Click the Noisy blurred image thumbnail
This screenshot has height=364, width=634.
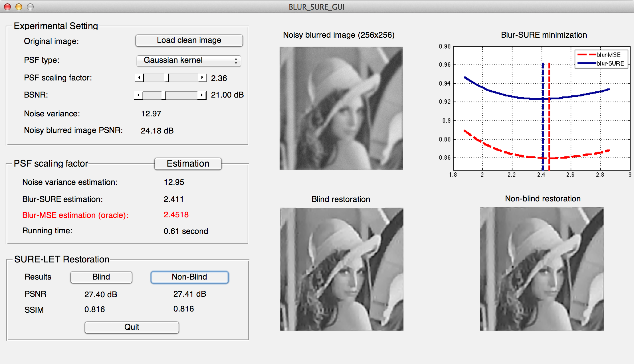[341, 108]
